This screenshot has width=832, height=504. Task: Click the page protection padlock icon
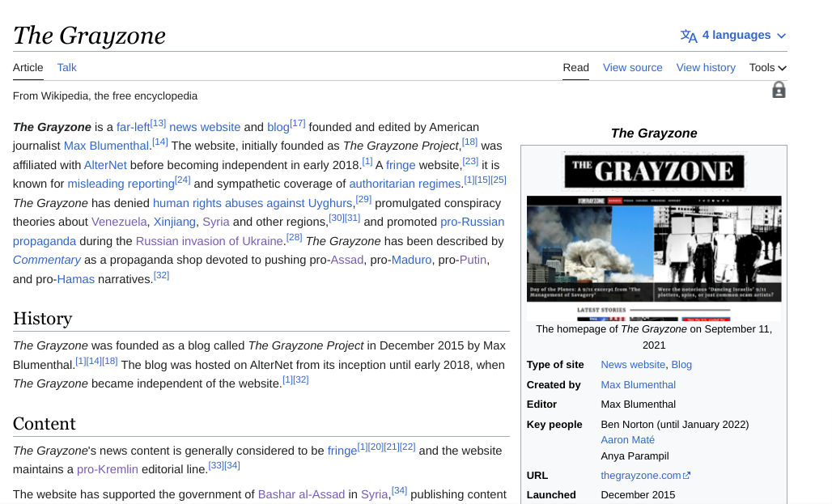pyautogui.click(x=779, y=90)
